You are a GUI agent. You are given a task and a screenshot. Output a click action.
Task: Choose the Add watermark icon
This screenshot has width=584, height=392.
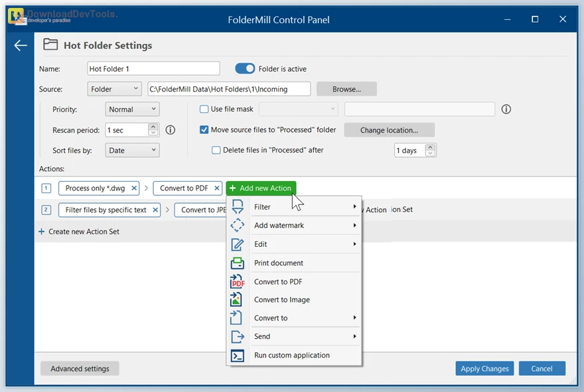tap(238, 225)
